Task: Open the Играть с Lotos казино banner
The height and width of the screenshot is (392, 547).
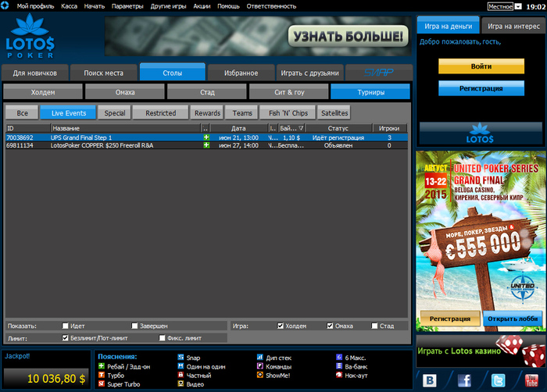Action: 481,351
